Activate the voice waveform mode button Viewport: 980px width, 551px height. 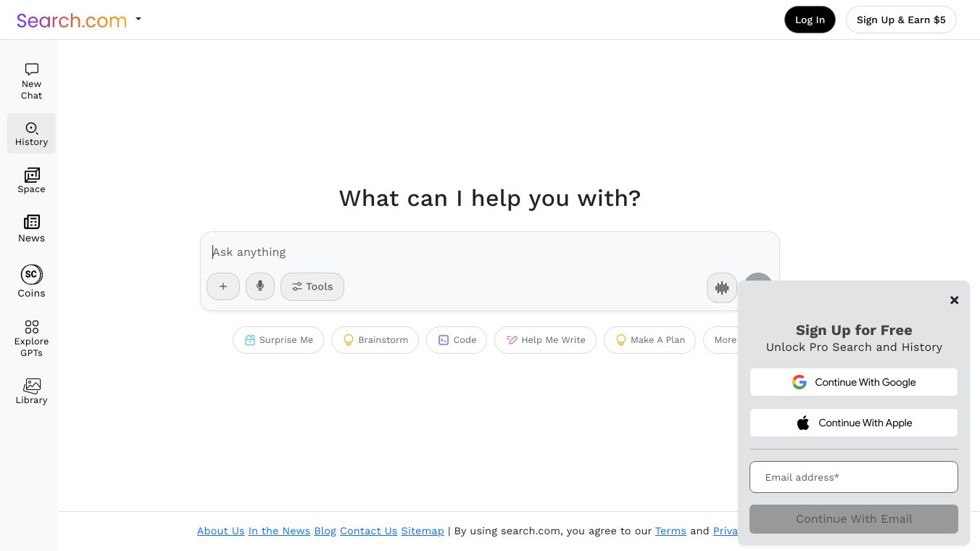tap(722, 288)
